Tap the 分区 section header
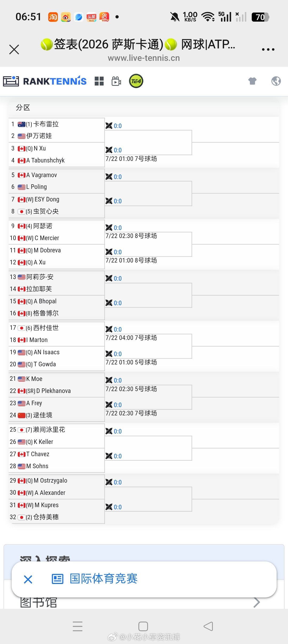288x644 pixels. coord(23,108)
